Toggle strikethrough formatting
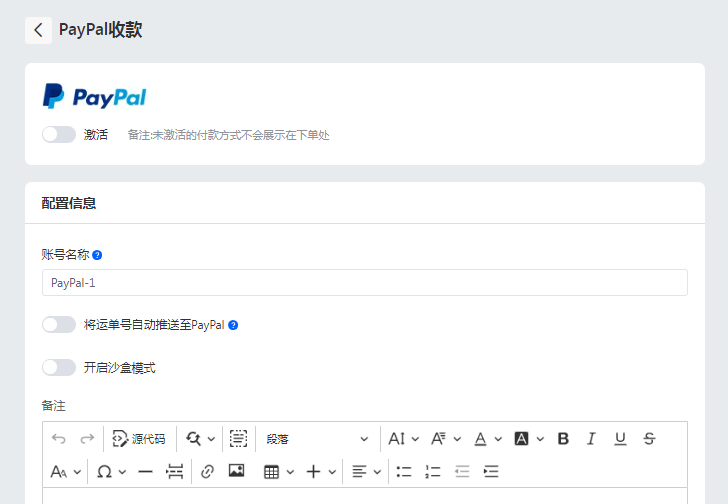 click(650, 439)
